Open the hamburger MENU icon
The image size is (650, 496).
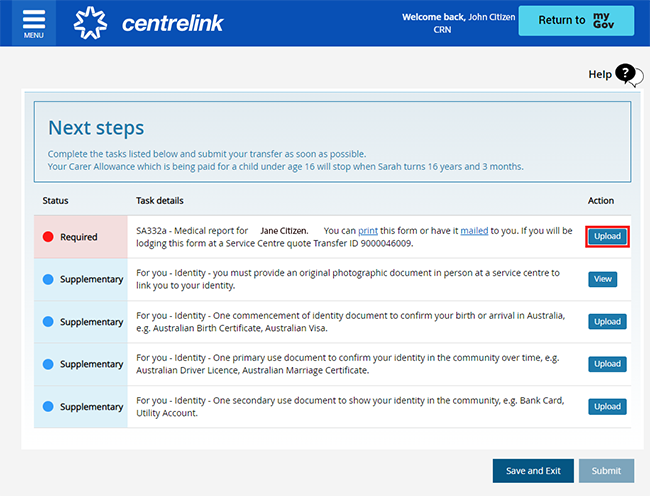pos(34,23)
